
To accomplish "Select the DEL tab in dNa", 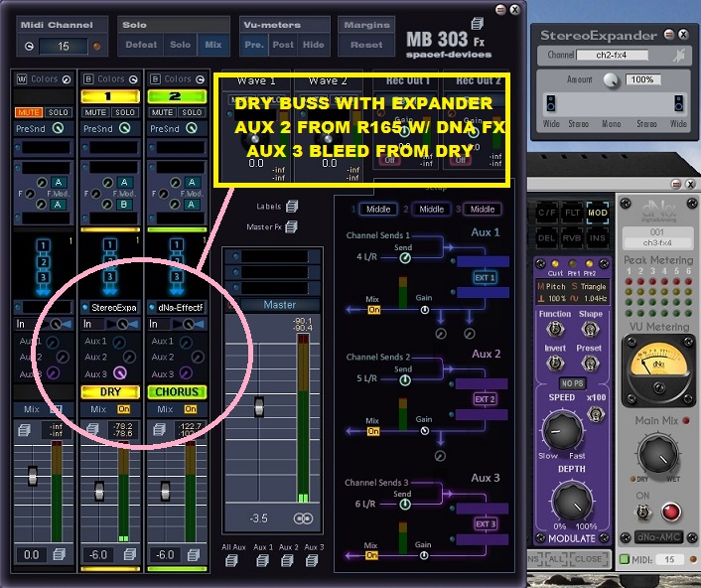I will (x=546, y=238).
